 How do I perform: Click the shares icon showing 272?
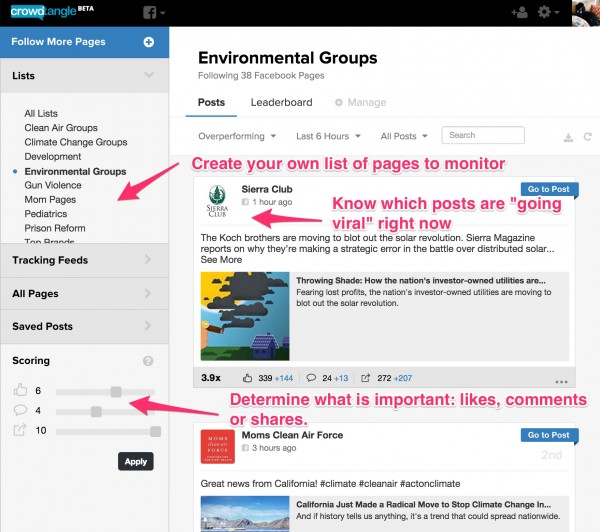[x=365, y=378]
